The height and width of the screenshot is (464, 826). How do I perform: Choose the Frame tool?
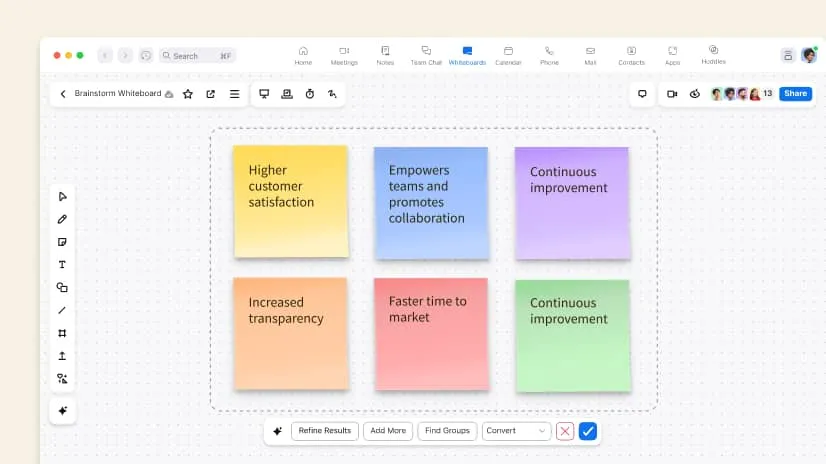[62, 333]
